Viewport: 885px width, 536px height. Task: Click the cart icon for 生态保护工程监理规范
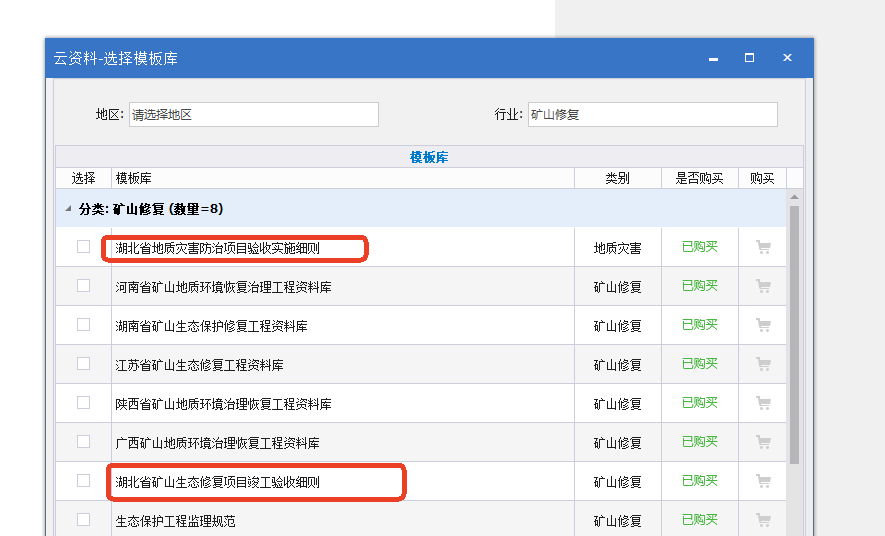(x=764, y=521)
